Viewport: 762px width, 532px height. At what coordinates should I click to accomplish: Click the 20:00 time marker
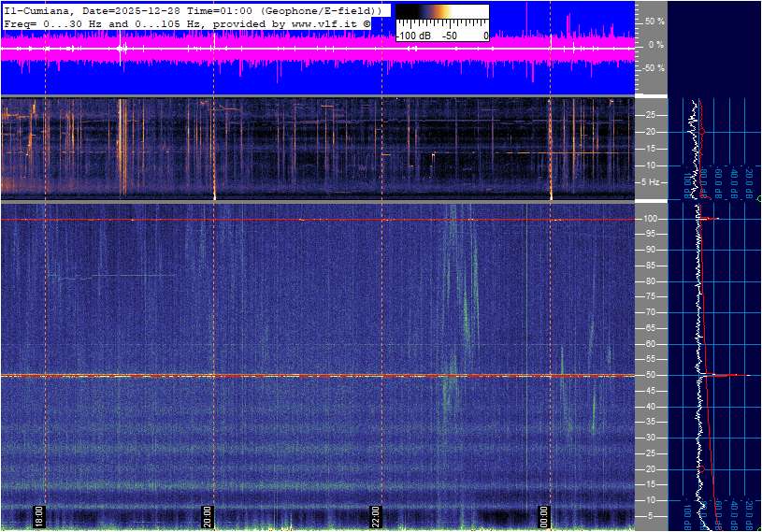click(208, 516)
